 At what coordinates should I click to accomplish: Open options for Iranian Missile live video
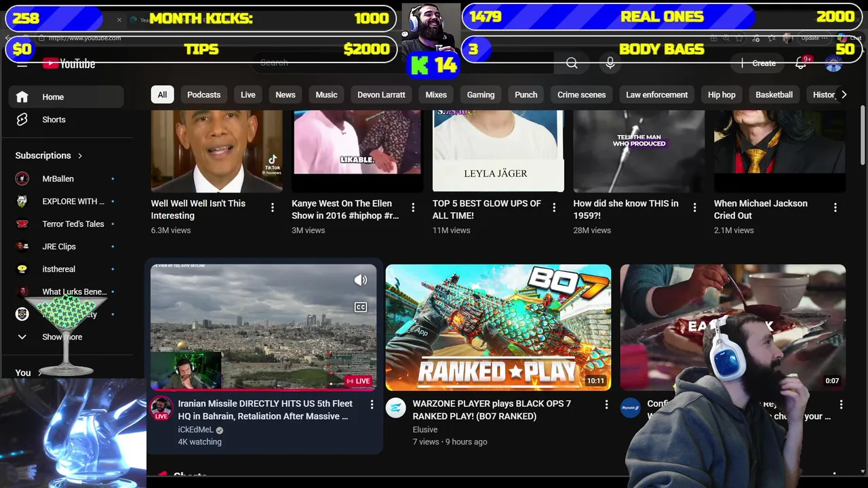click(x=372, y=405)
